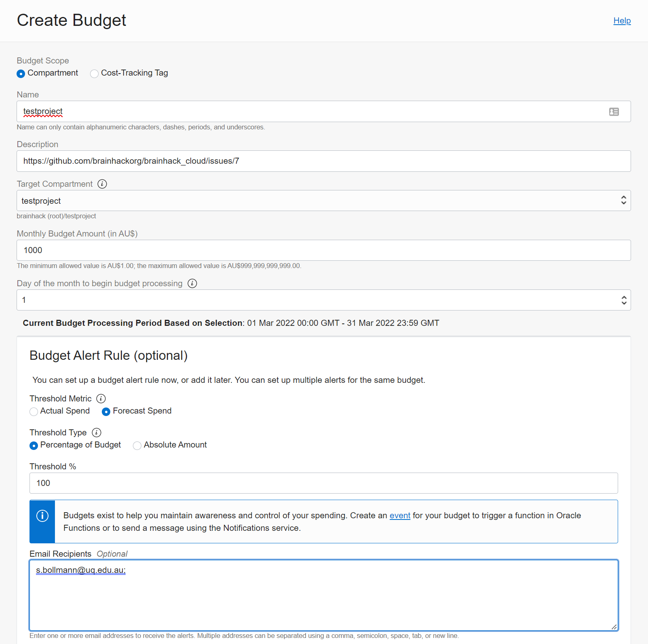The width and height of the screenshot is (648, 644).
Task: Choose Forecast Spend threshold metric
Action: click(106, 412)
